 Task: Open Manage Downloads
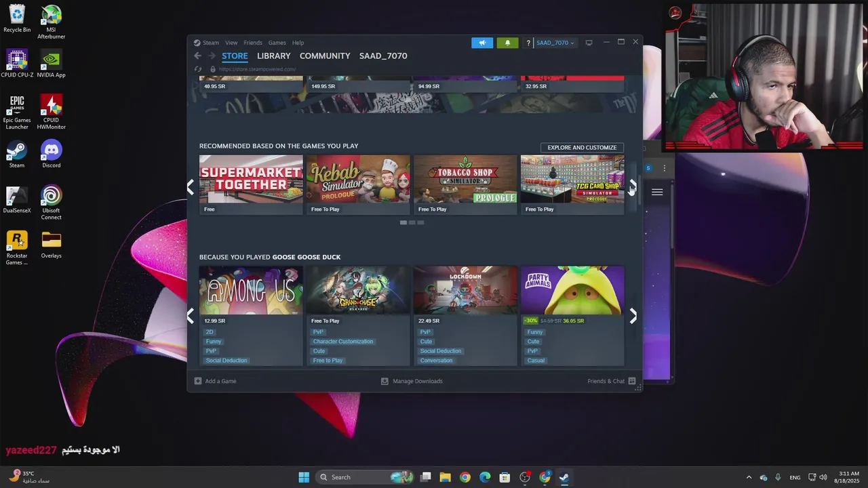[417, 381]
